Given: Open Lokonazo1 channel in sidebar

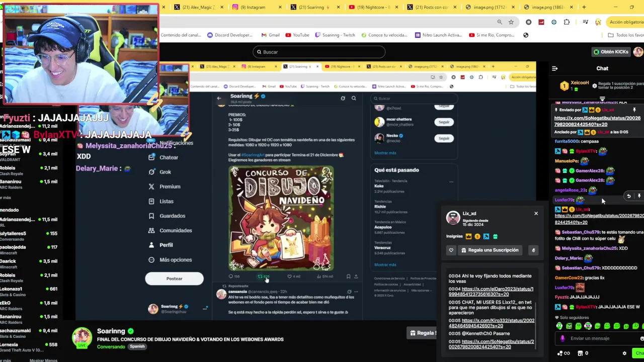Looking at the screenshot, I should (29, 292).
